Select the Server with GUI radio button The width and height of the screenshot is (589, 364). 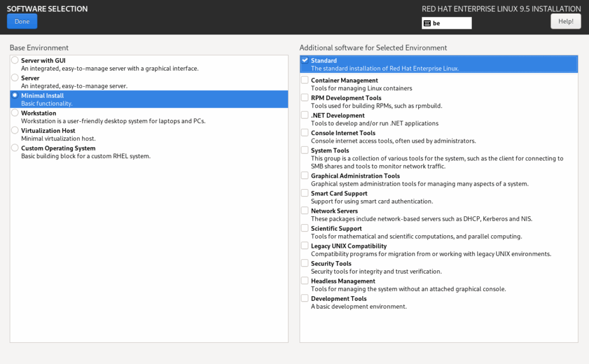click(x=15, y=60)
